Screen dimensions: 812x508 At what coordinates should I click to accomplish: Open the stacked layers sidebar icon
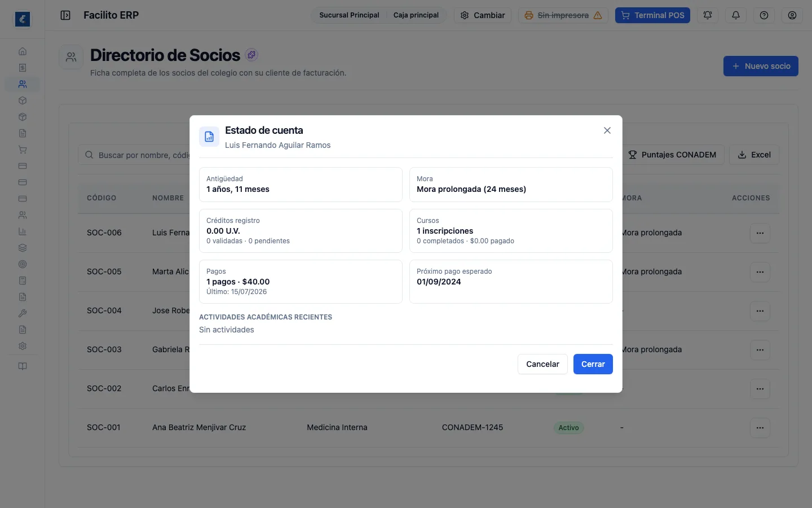23,248
